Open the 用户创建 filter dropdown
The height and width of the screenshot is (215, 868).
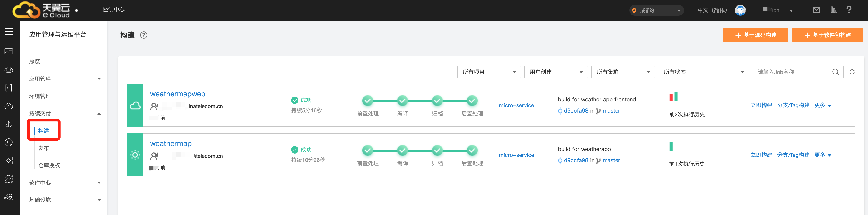point(556,72)
